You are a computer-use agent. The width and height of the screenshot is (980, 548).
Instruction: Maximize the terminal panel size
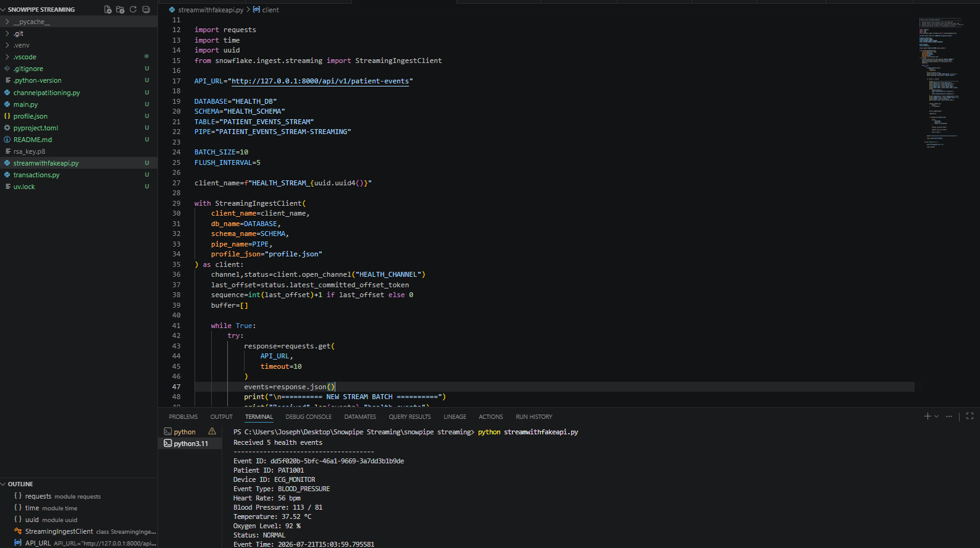tap(970, 416)
